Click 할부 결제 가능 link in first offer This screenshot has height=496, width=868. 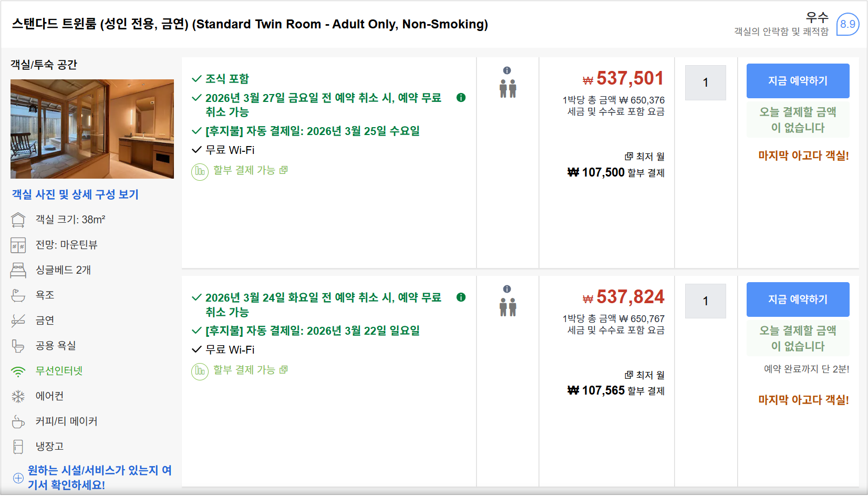click(244, 170)
